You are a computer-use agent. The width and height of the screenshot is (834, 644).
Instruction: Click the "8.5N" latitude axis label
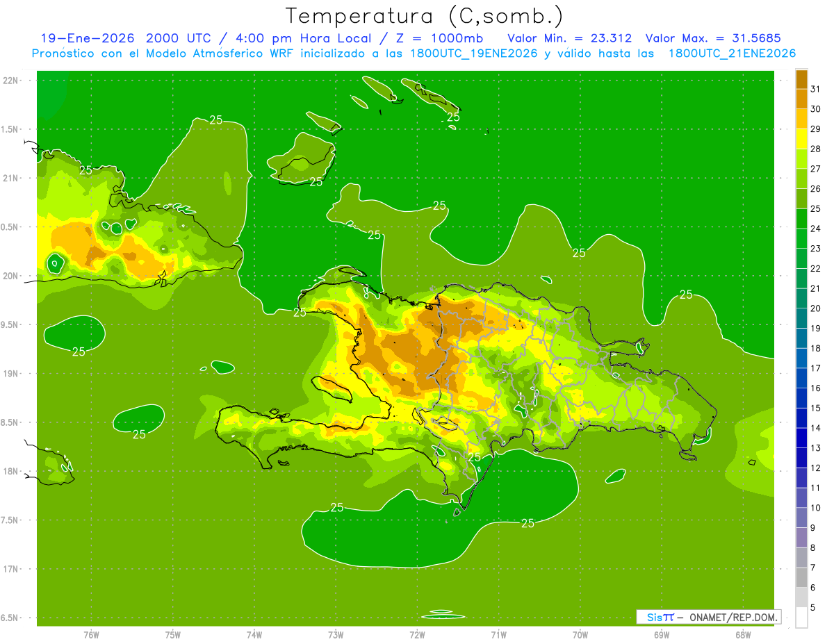(10, 422)
